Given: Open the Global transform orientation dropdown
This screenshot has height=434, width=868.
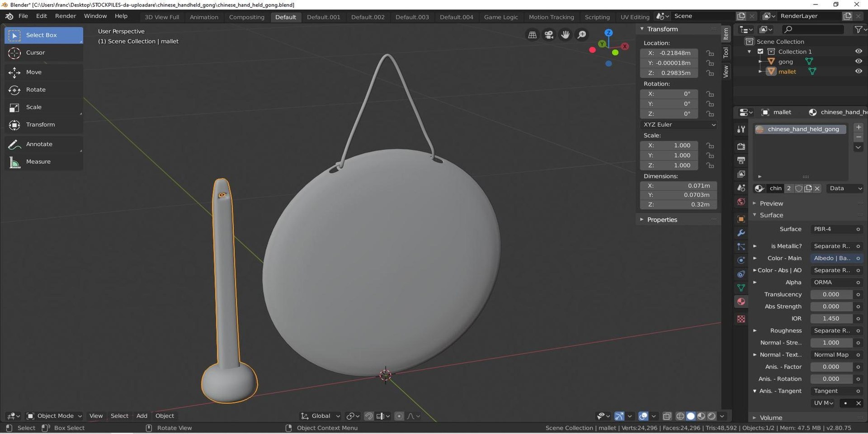Looking at the screenshot, I should (321, 416).
